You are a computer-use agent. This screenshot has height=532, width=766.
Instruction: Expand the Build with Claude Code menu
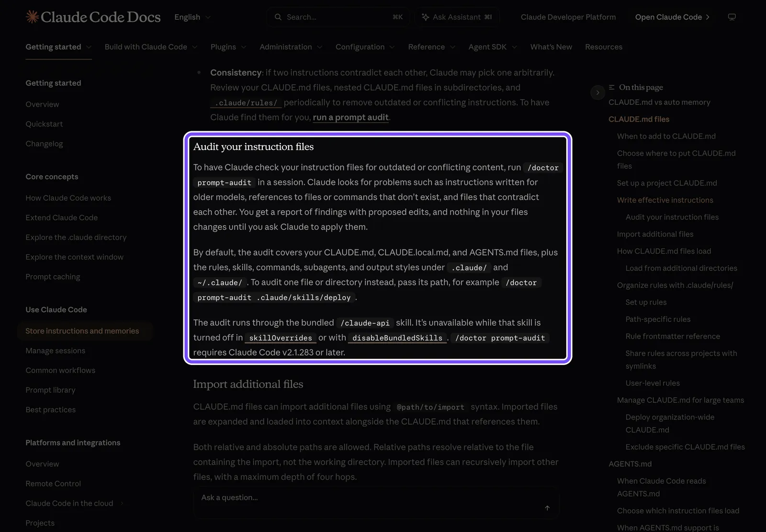point(151,47)
